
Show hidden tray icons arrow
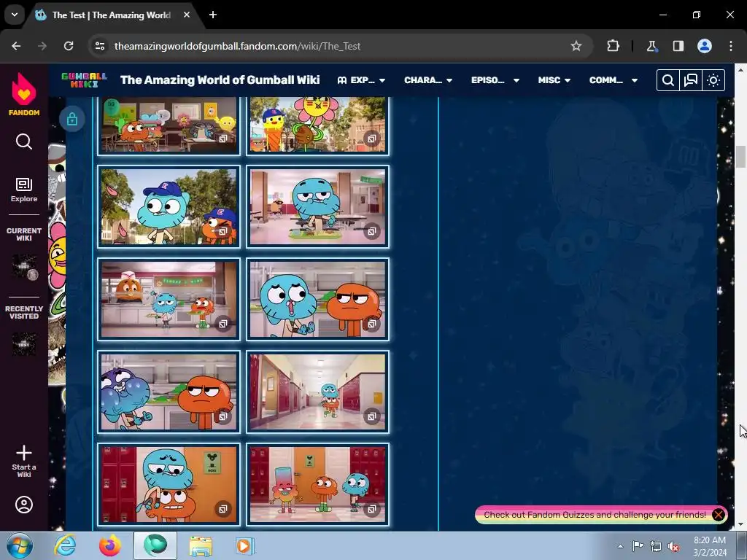coord(620,546)
